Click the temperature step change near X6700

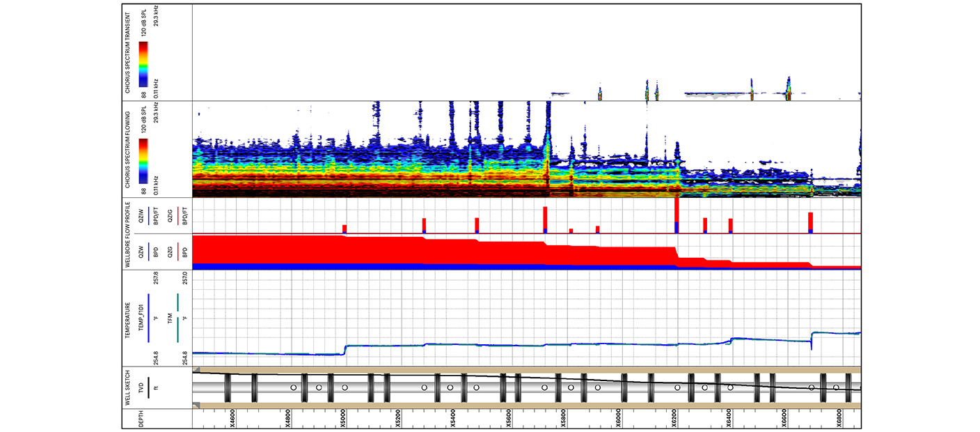tap(812, 341)
